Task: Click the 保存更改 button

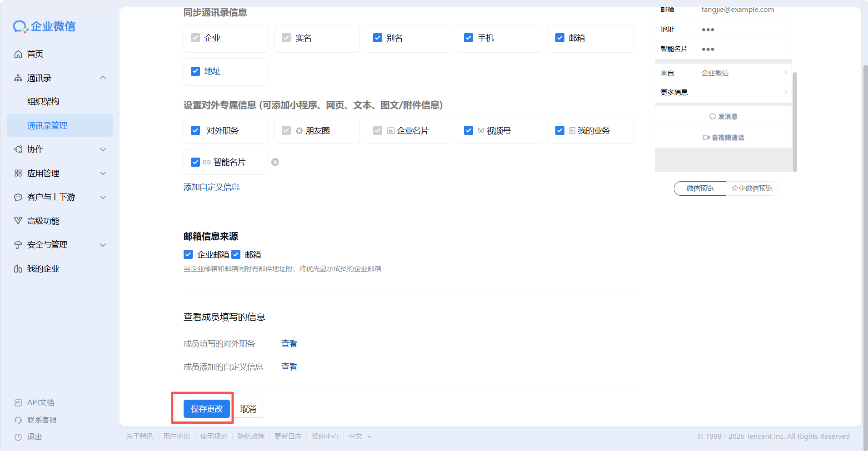Action: [207, 409]
